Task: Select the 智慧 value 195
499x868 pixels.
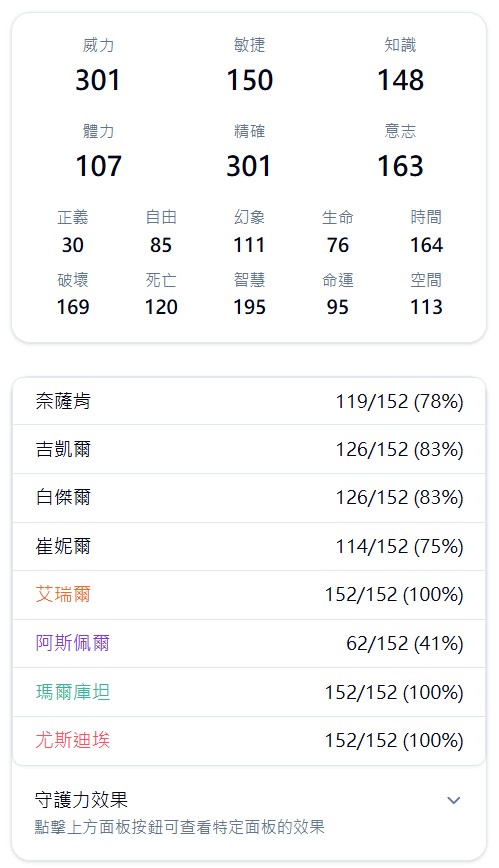Action: (x=249, y=307)
